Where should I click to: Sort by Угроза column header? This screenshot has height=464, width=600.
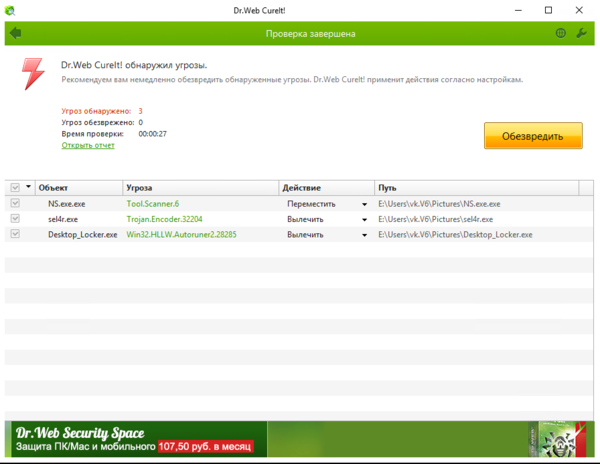click(201, 188)
